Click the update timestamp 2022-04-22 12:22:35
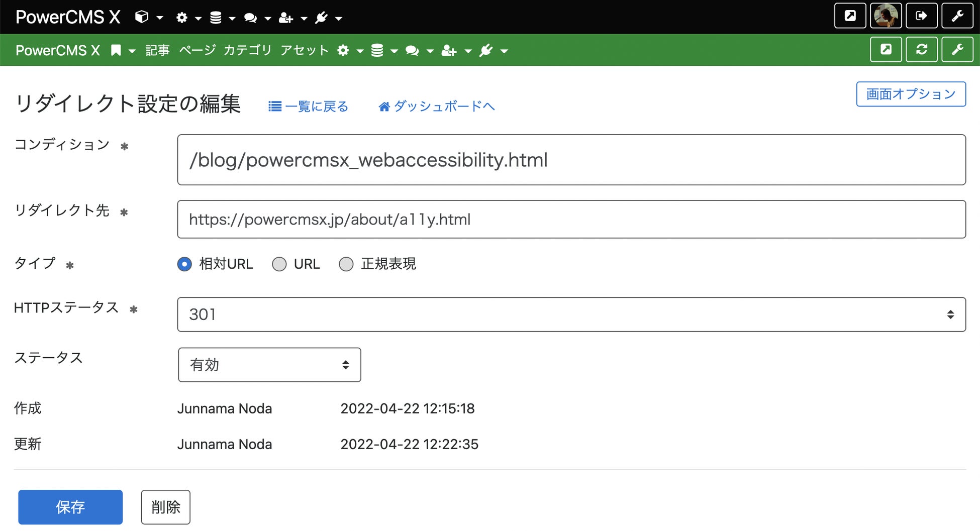This screenshot has height=531, width=980. (410, 444)
